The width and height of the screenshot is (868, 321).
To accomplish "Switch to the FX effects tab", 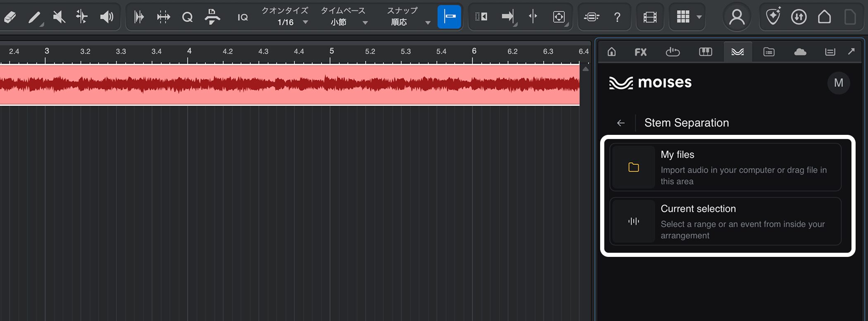I will click(641, 52).
